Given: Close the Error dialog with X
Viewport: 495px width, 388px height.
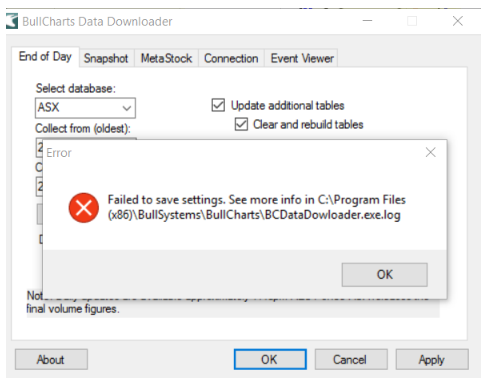Looking at the screenshot, I should pos(430,152).
